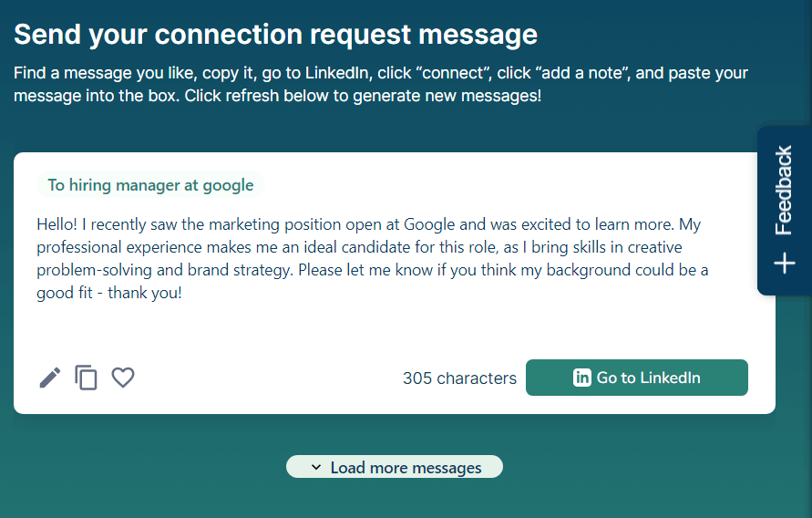
Task: Click the plus icon on Feedback tab
Action: [785, 264]
